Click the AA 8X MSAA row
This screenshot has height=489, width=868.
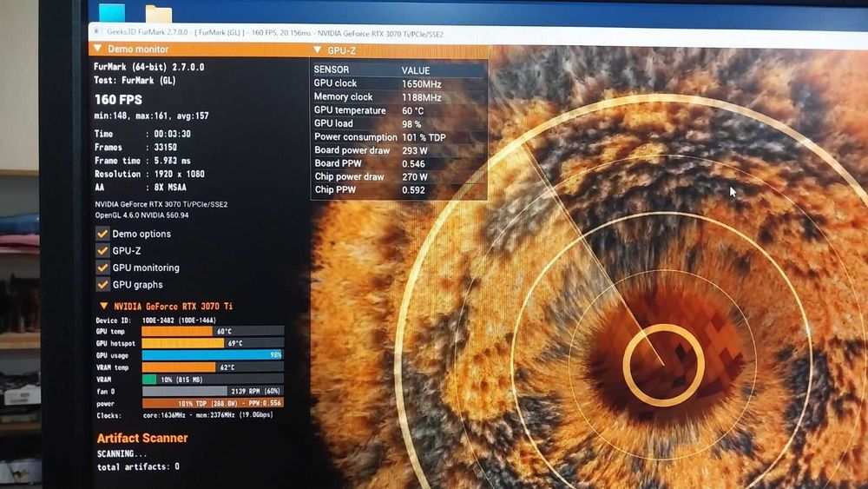coord(141,188)
